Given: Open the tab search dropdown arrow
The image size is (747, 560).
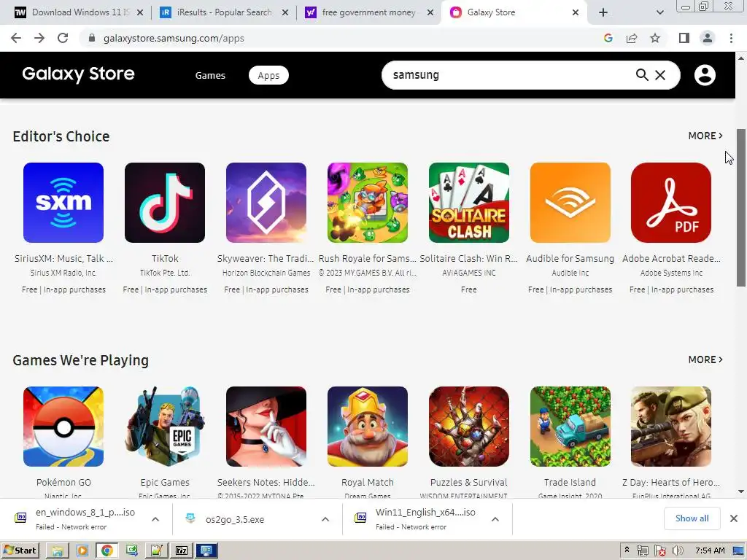Looking at the screenshot, I should click(x=659, y=12).
